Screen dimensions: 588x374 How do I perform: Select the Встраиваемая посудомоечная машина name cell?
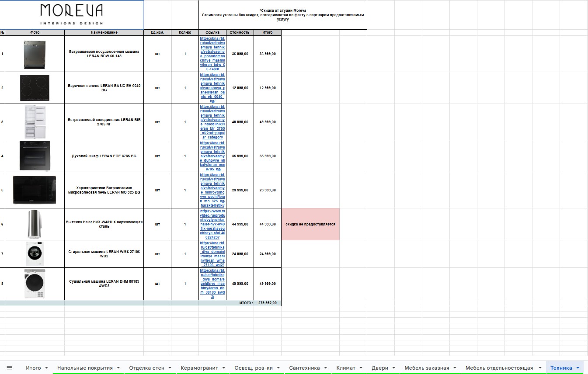coord(104,54)
